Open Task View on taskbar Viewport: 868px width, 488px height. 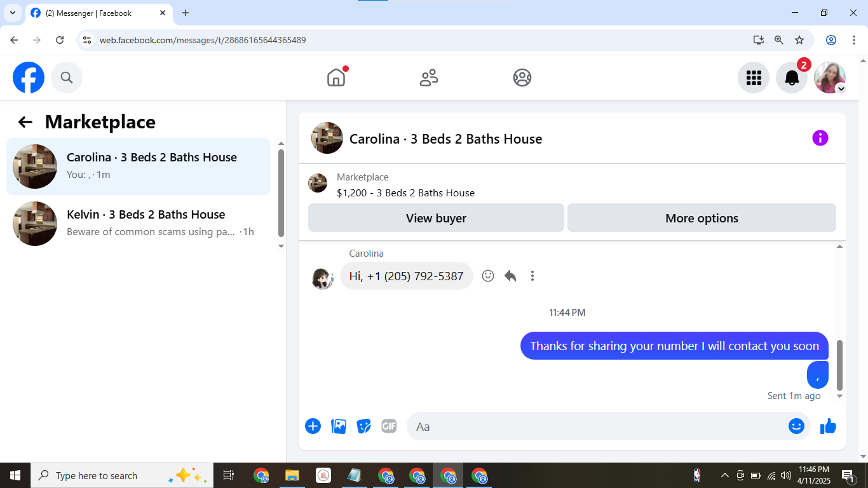(x=229, y=475)
